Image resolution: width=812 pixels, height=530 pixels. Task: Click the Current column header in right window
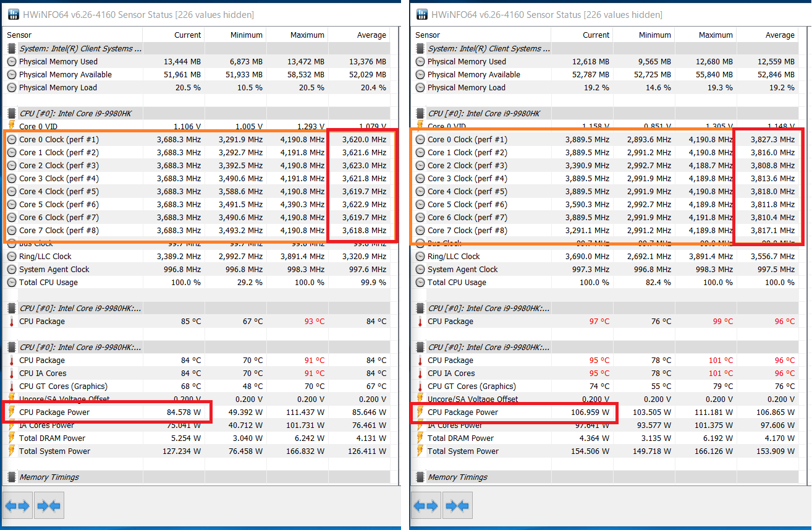click(x=582, y=35)
